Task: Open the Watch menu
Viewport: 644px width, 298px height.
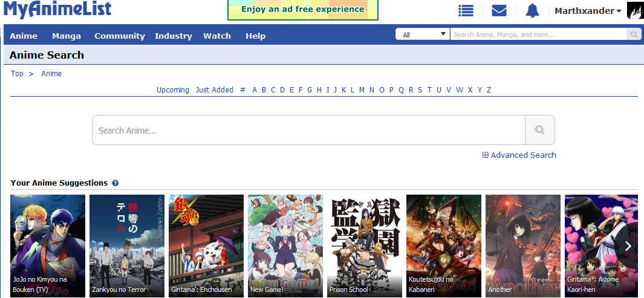Action: tap(217, 36)
